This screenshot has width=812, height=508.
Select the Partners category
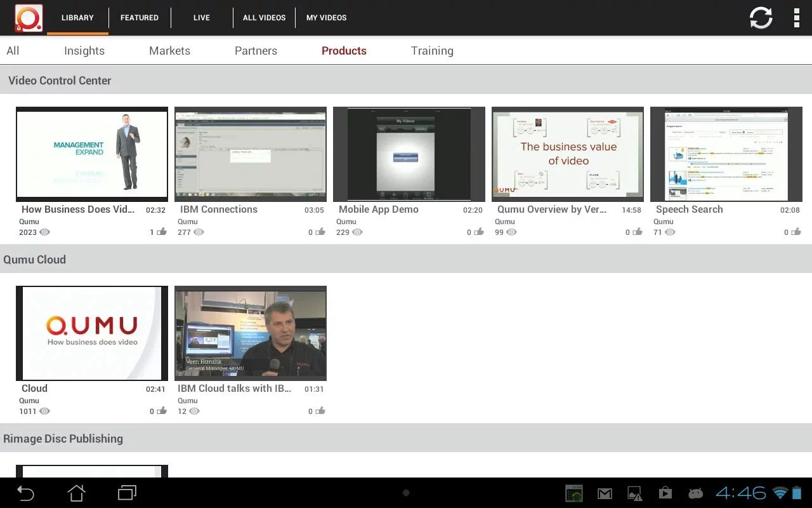click(256, 51)
